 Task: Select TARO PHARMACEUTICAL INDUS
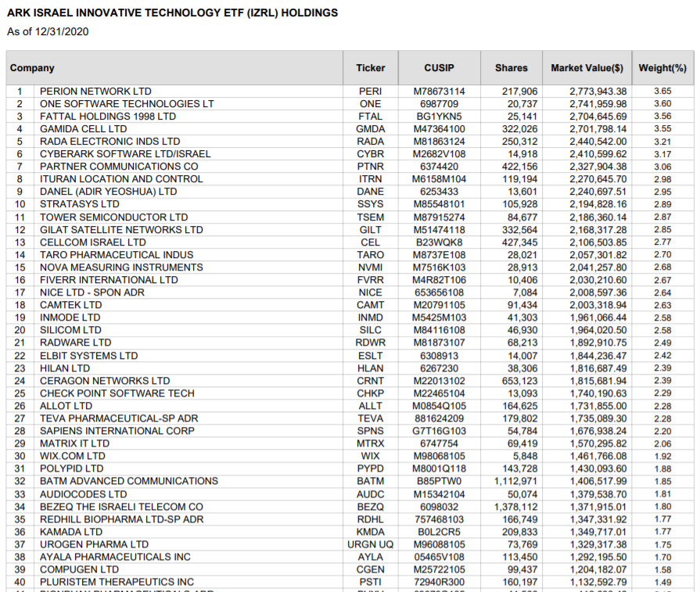click(117, 254)
